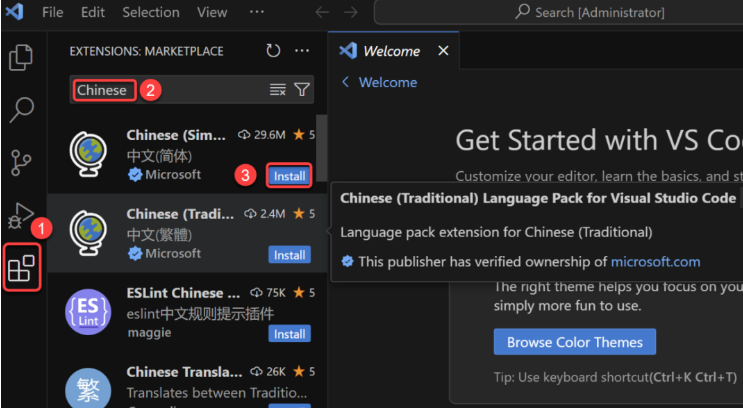Image resolution: width=743 pixels, height=408 pixels.
Task: Open the File menu
Action: point(52,12)
